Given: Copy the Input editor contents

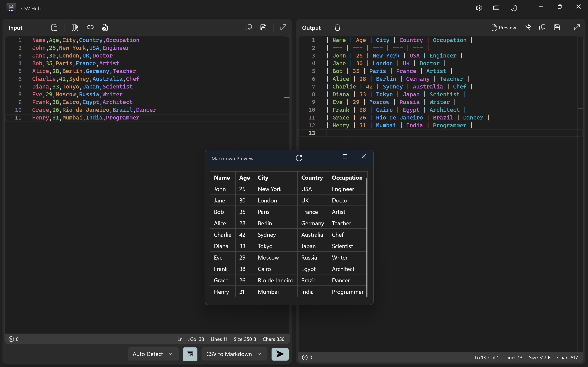Looking at the screenshot, I should point(248,27).
